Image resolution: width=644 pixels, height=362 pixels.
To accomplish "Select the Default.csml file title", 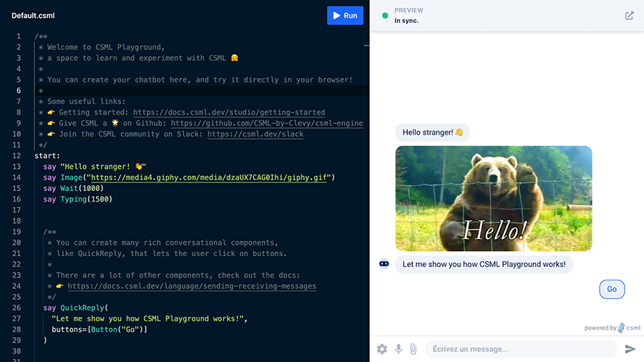I will (x=33, y=16).
